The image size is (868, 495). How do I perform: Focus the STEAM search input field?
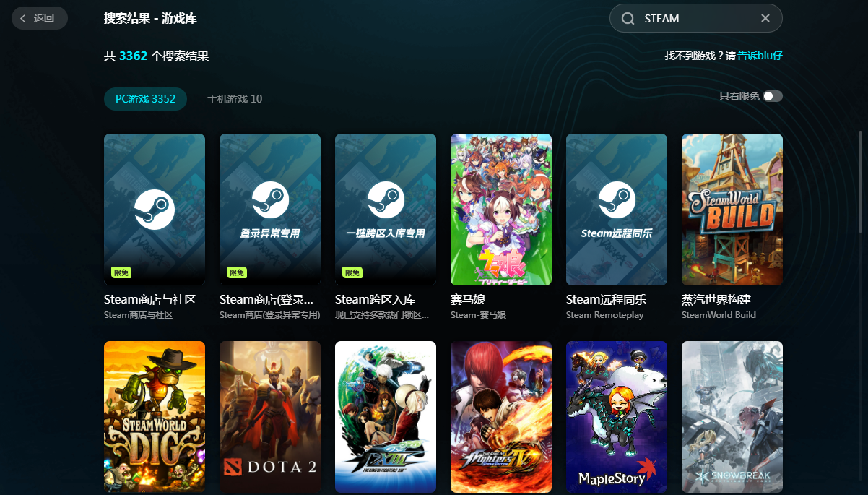click(x=696, y=18)
